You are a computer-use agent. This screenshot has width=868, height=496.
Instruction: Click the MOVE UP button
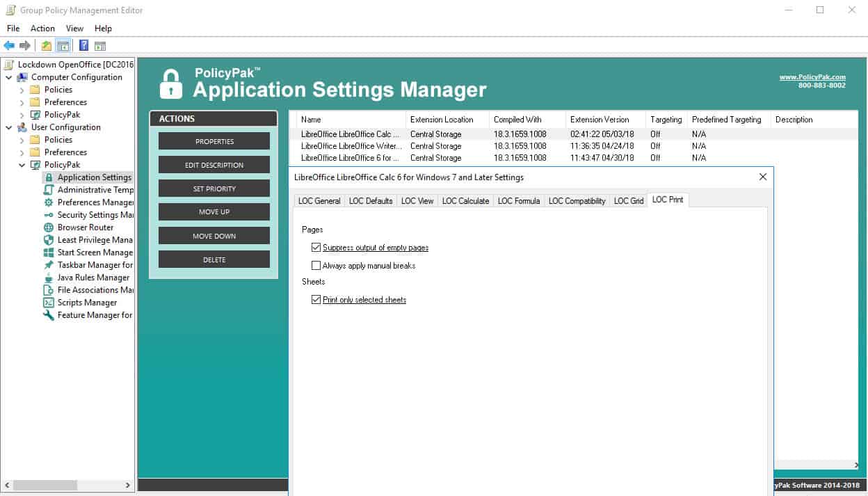(214, 212)
